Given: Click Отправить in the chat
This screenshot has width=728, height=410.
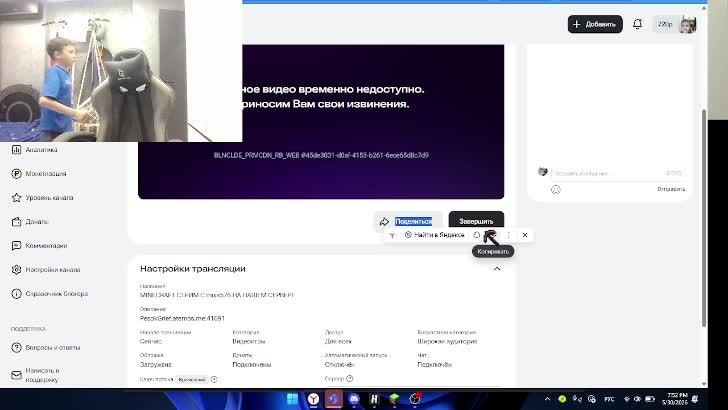Looking at the screenshot, I should 671,189.
